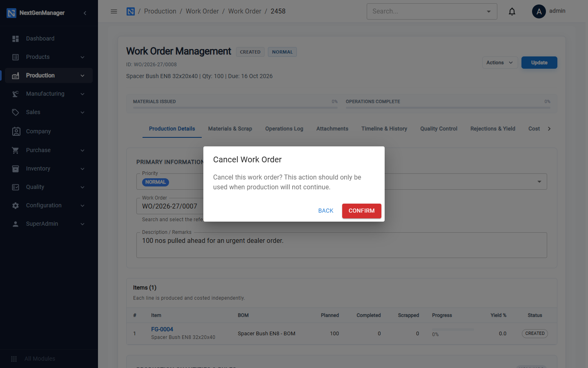Open the admin avatar menu
The height and width of the screenshot is (368, 588).
(x=539, y=11)
